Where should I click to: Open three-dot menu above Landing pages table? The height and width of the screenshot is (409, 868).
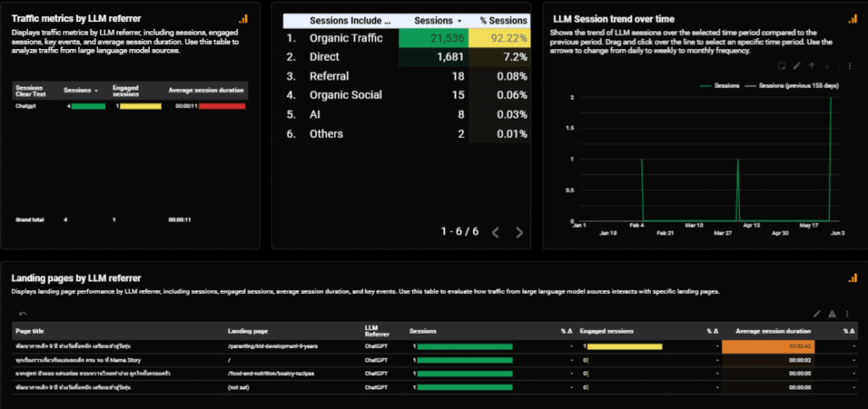click(848, 313)
